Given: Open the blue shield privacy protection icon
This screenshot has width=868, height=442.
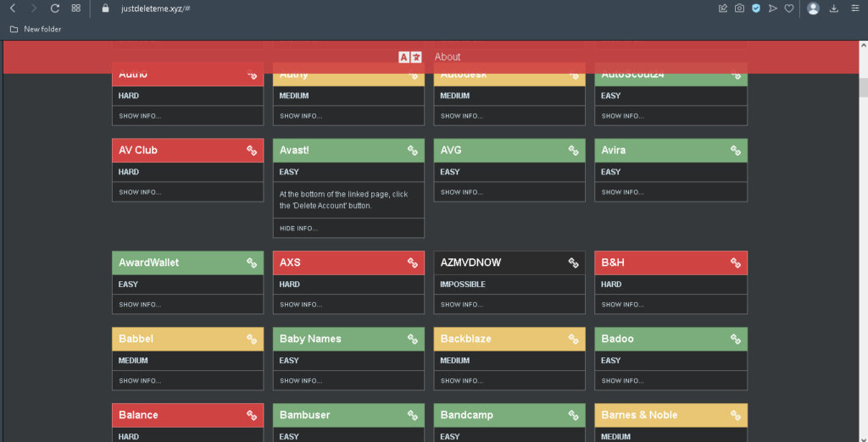Looking at the screenshot, I should (756, 8).
